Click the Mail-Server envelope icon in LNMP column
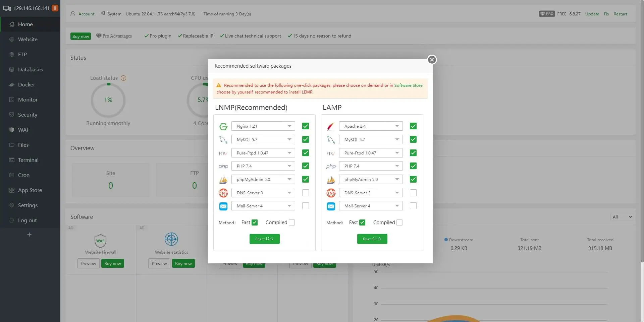644x322 pixels. pyautogui.click(x=223, y=206)
